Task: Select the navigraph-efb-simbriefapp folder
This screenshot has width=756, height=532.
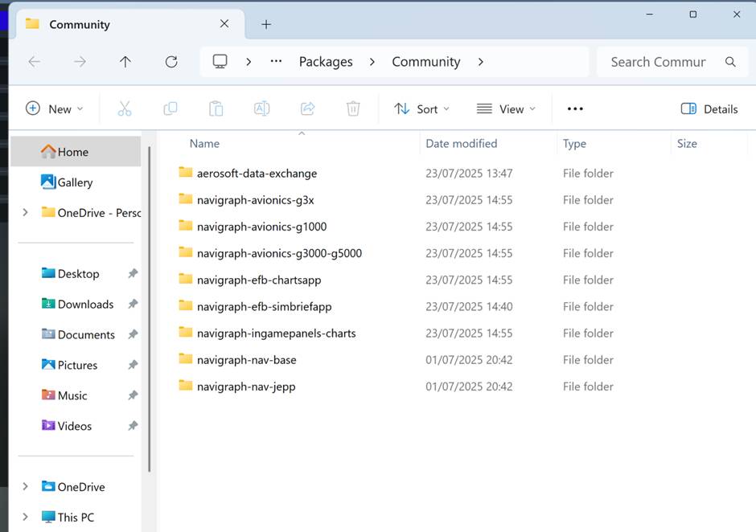Action: (x=265, y=306)
